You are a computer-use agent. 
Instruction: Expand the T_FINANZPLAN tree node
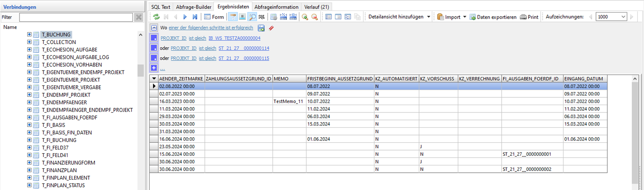coord(29,170)
